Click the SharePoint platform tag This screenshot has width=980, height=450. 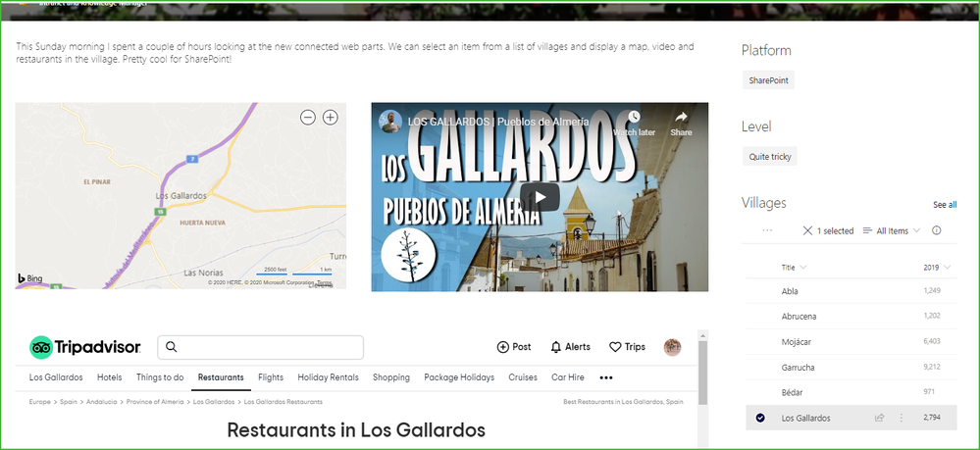768,80
